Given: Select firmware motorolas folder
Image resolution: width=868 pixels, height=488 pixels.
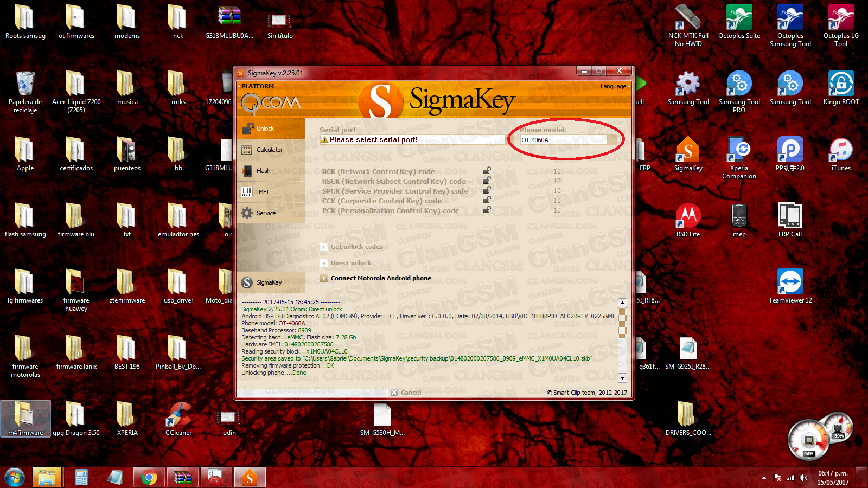Looking at the screenshot, I should [25, 356].
